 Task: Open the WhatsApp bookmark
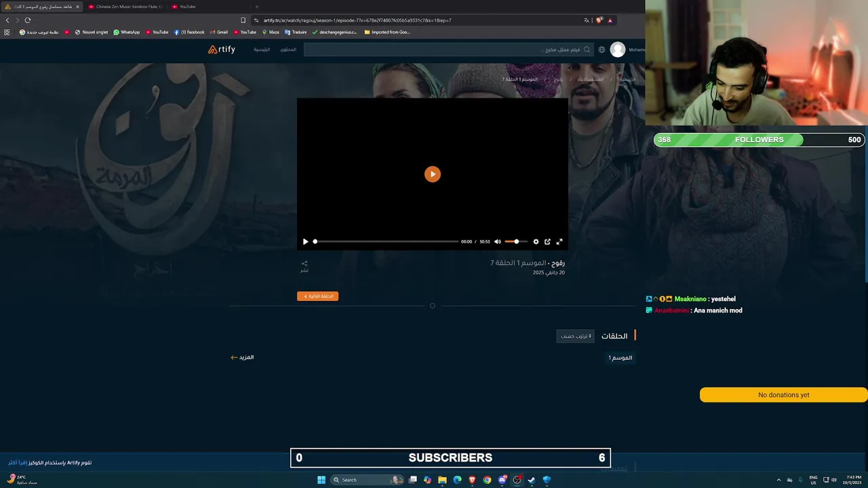(x=126, y=32)
